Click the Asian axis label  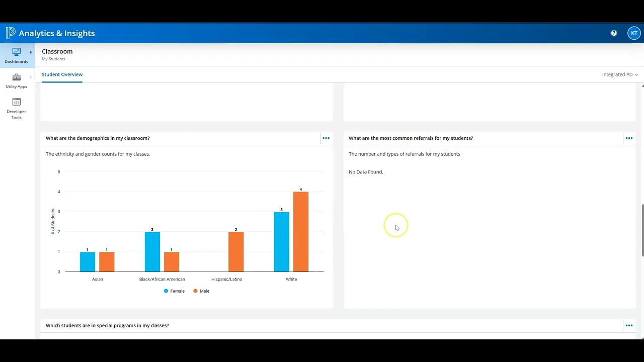click(x=98, y=280)
